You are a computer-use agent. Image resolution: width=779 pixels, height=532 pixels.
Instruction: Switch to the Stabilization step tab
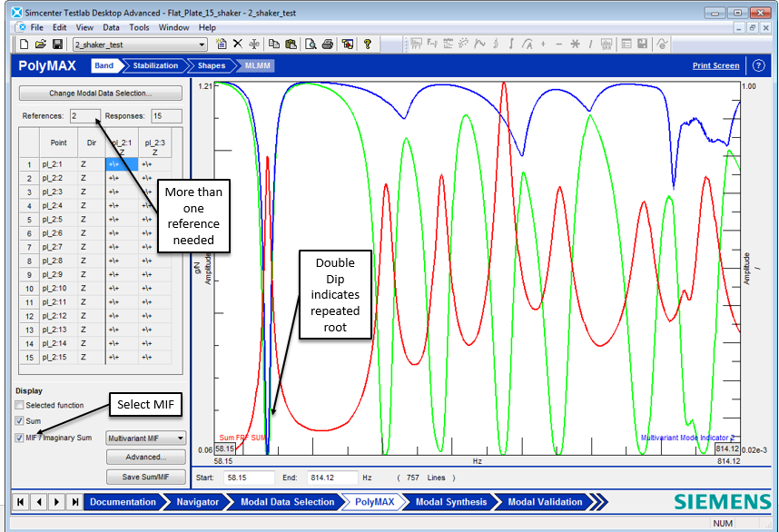pos(155,65)
